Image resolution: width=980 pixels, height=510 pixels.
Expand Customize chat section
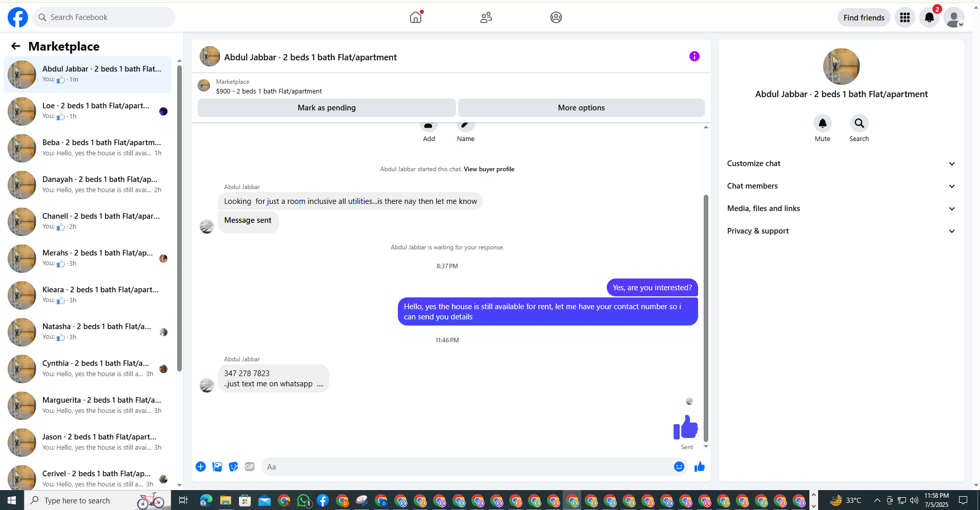coord(842,164)
